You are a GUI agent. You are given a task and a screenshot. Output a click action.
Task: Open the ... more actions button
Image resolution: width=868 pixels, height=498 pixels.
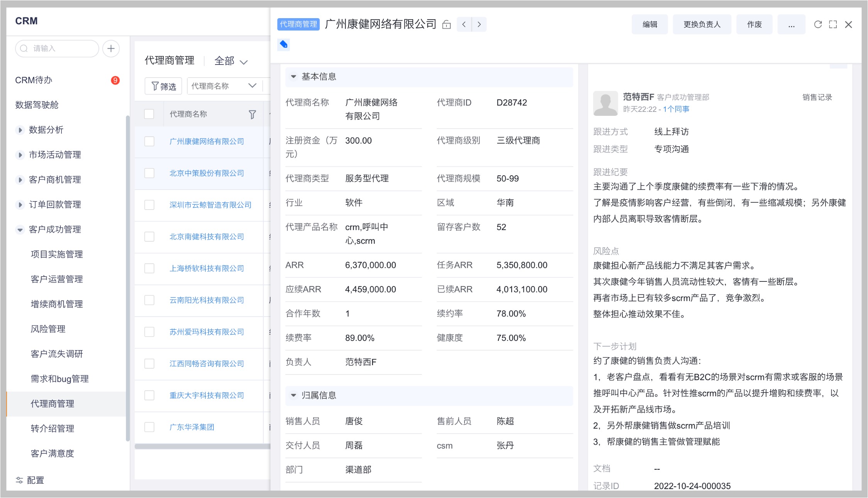coord(792,24)
